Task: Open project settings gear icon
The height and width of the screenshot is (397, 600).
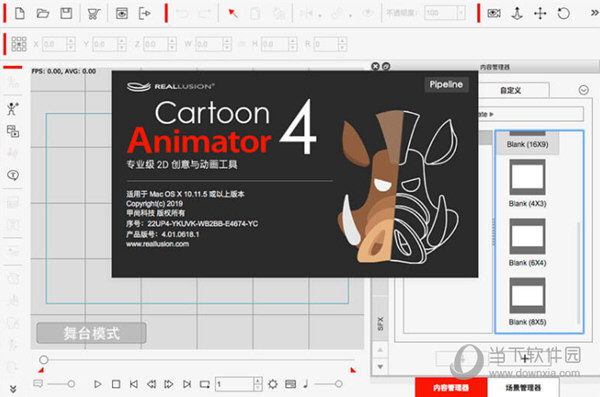Action: [x=272, y=384]
